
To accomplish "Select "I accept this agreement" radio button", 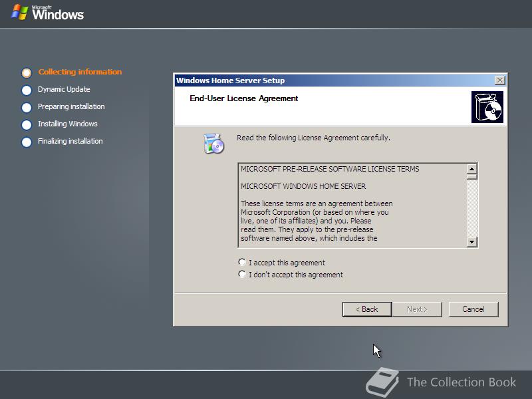I will click(242, 262).
